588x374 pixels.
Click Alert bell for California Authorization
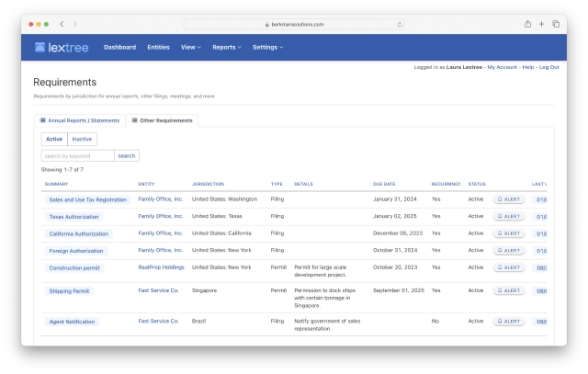click(509, 233)
